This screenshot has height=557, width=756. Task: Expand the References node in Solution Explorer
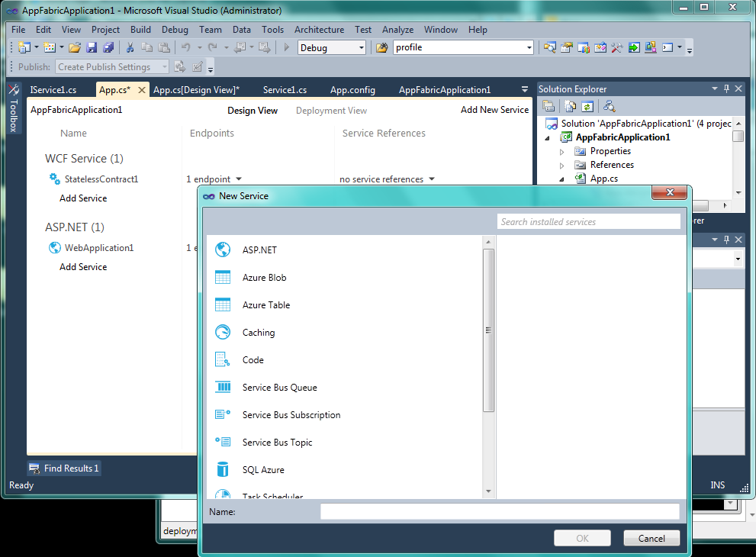click(x=561, y=166)
